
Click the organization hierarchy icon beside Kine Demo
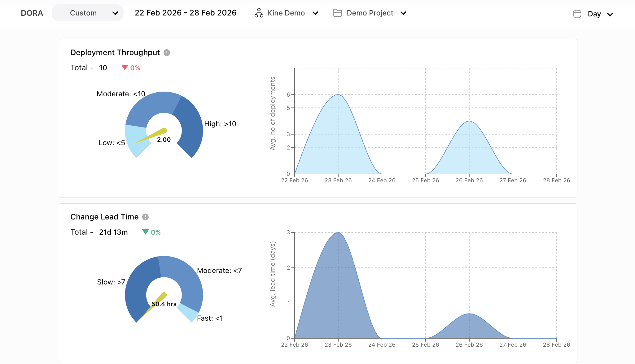click(x=258, y=13)
